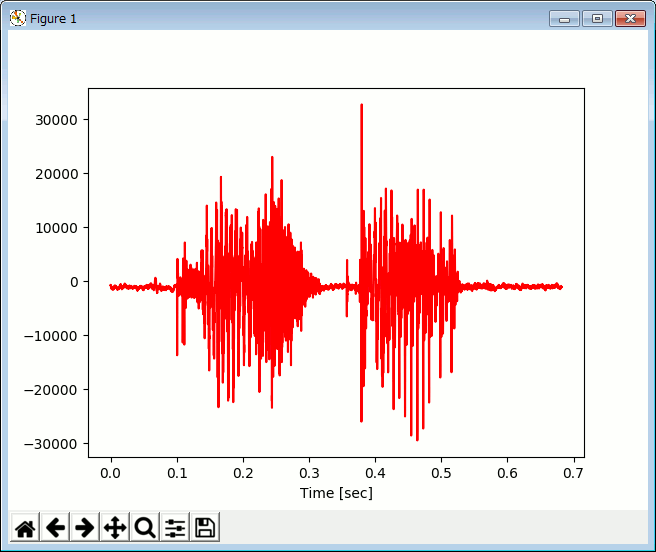Click the Home reset view icon

tap(25, 527)
